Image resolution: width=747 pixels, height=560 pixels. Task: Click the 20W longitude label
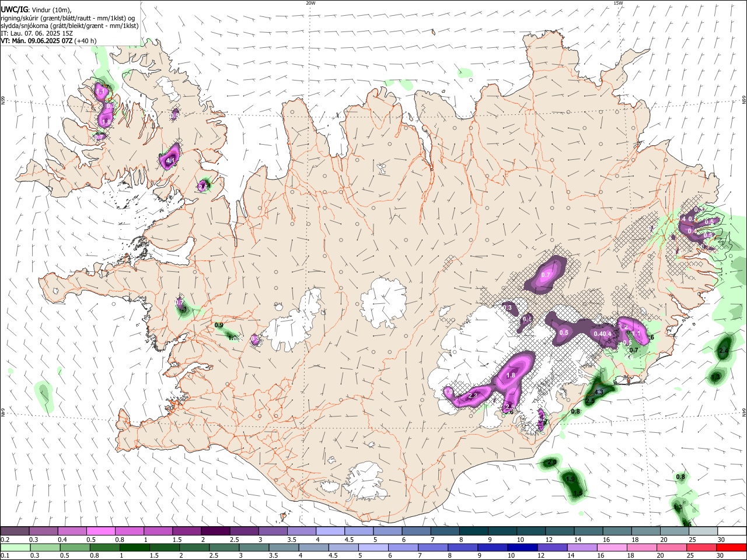[310, 3]
